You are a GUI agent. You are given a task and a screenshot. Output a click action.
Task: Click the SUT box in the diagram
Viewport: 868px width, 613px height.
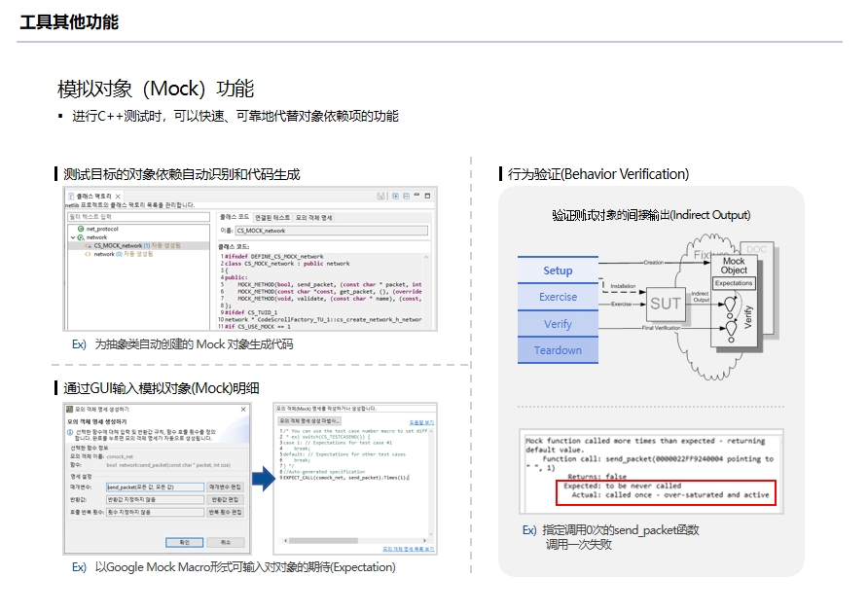pos(666,304)
